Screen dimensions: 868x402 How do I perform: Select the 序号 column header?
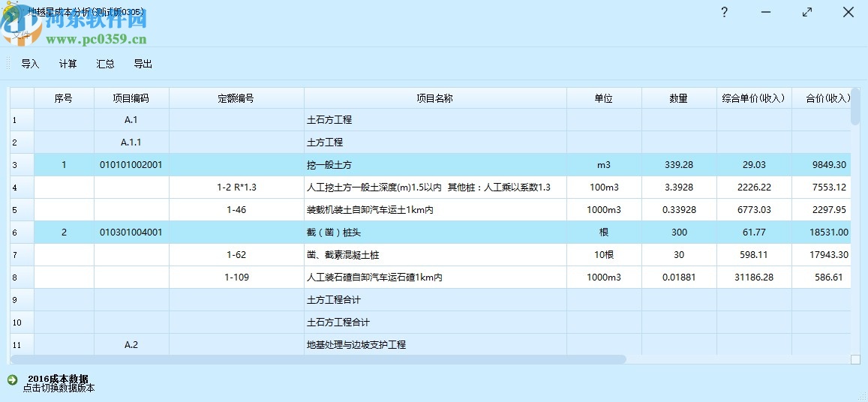point(64,98)
